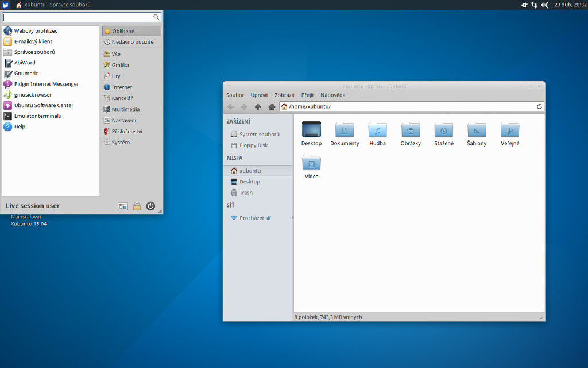This screenshot has width=588, height=368.
Task: Click the Whisker menu launcher in panel
Action: click(x=6, y=5)
